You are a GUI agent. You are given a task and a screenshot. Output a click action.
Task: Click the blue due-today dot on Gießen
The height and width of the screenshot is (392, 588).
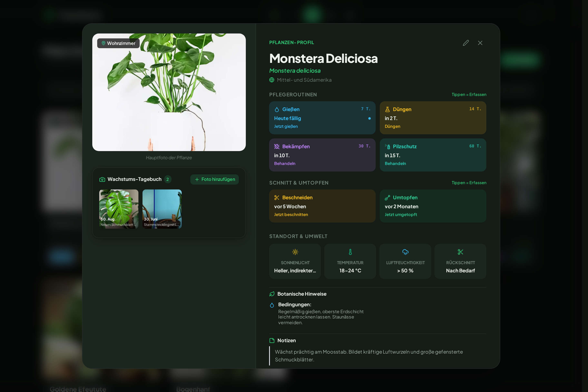[x=369, y=118]
